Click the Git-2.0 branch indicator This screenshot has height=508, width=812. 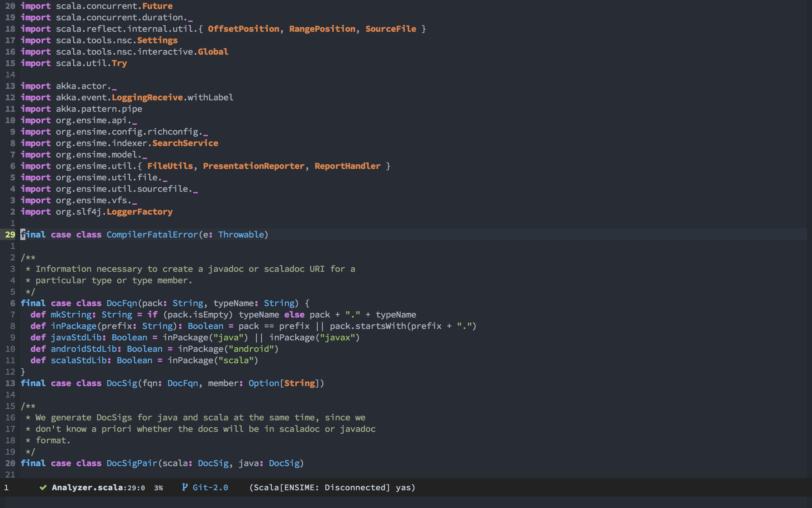click(210, 487)
